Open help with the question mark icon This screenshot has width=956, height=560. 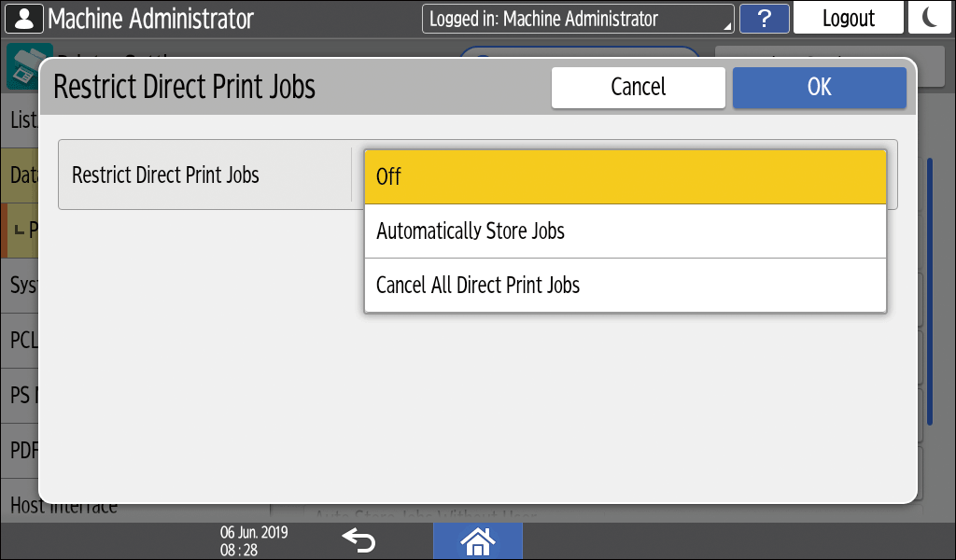click(764, 18)
